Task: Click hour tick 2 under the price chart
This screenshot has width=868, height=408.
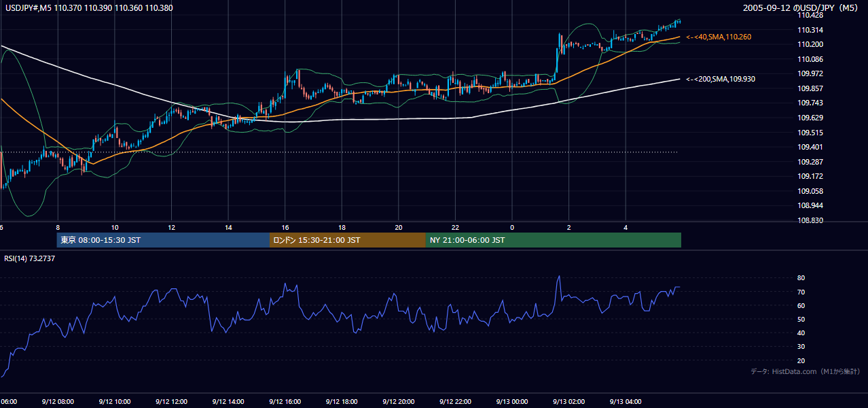Action: (569, 227)
